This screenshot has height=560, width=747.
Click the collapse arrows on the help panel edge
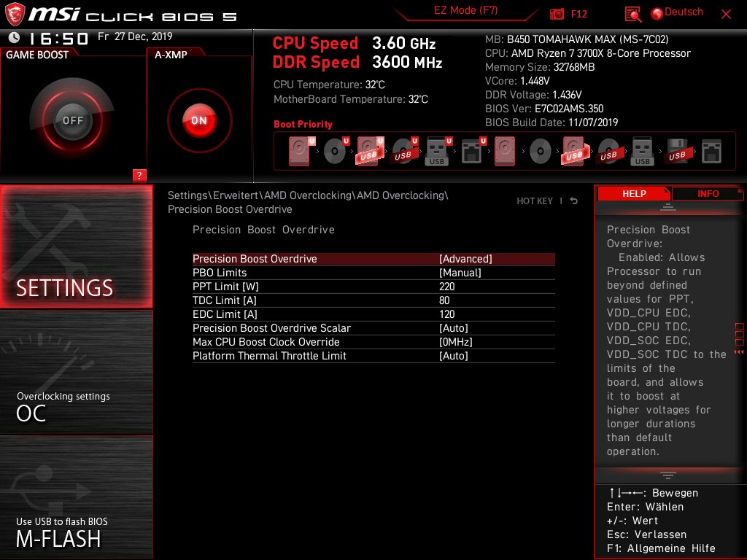click(x=739, y=352)
